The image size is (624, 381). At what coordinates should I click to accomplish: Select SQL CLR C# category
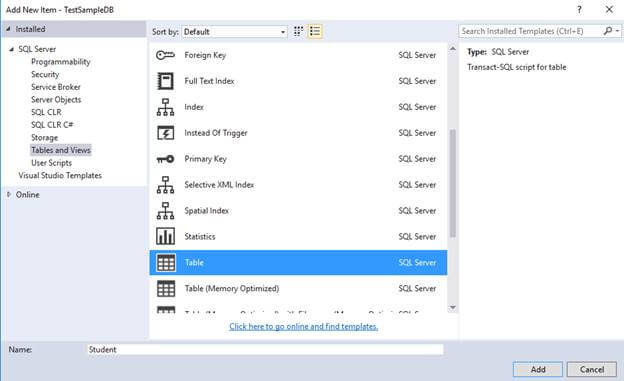pyautogui.click(x=52, y=125)
